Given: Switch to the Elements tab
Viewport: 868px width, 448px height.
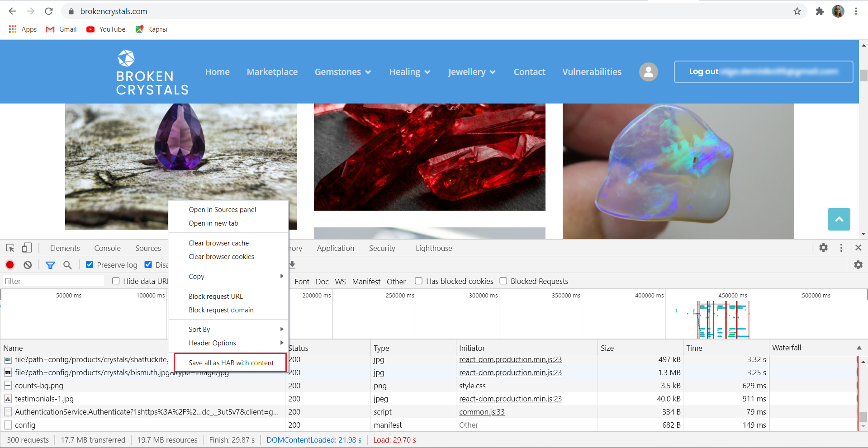Looking at the screenshot, I should pos(65,248).
